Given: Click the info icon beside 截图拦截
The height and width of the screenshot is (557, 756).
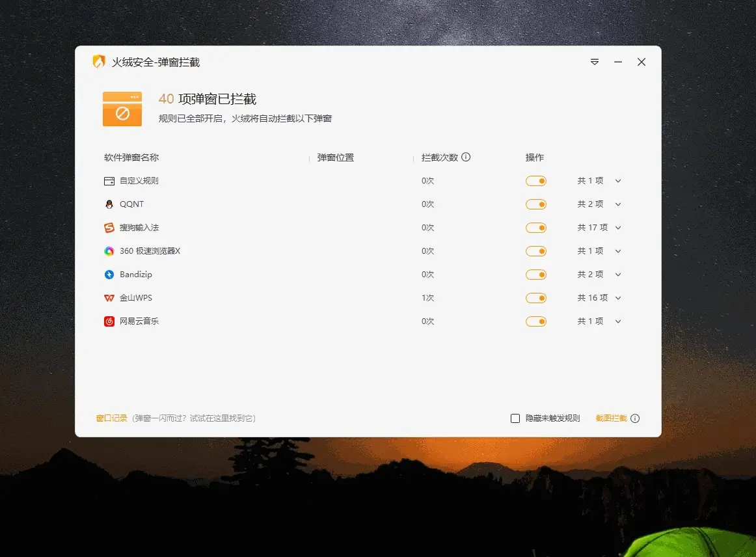Looking at the screenshot, I should (x=635, y=418).
